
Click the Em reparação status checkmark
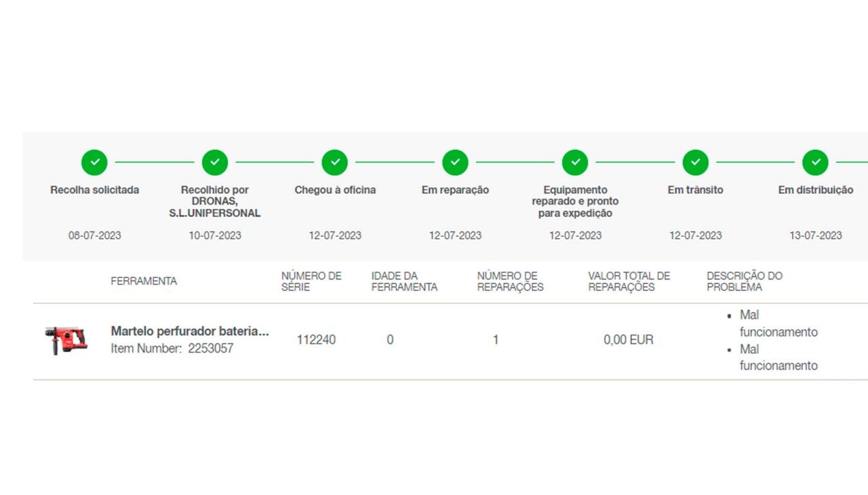(455, 163)
